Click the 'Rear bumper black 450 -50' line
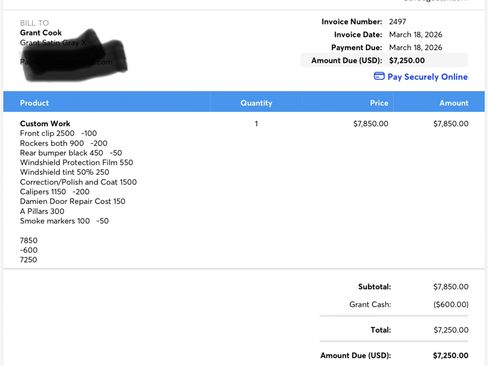 tap(71, 153)
